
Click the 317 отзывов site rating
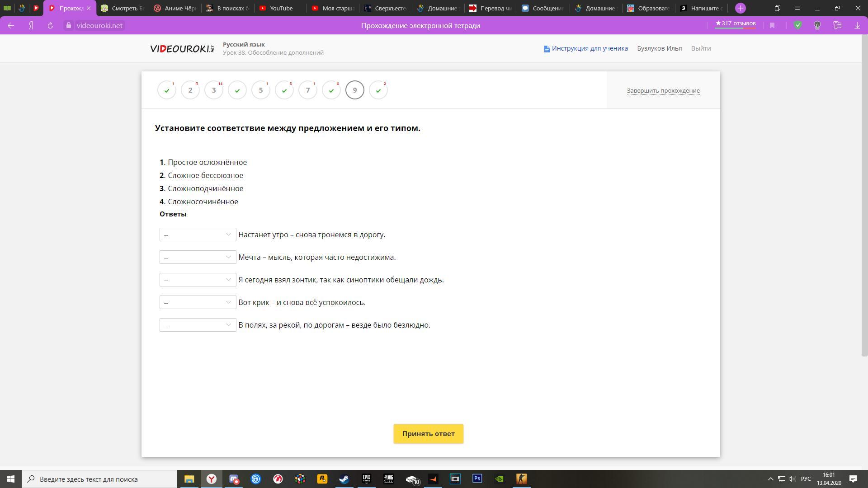(736, 23)
